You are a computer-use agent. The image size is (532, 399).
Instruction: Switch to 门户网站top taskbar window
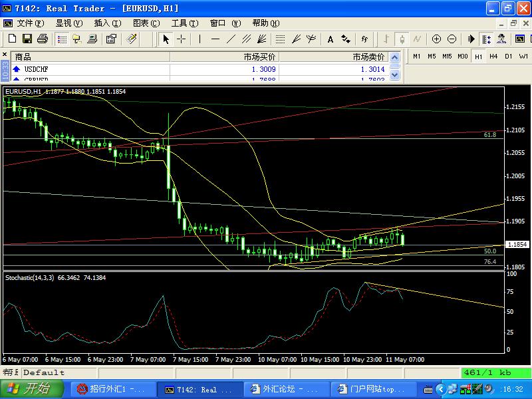point(372,389)
